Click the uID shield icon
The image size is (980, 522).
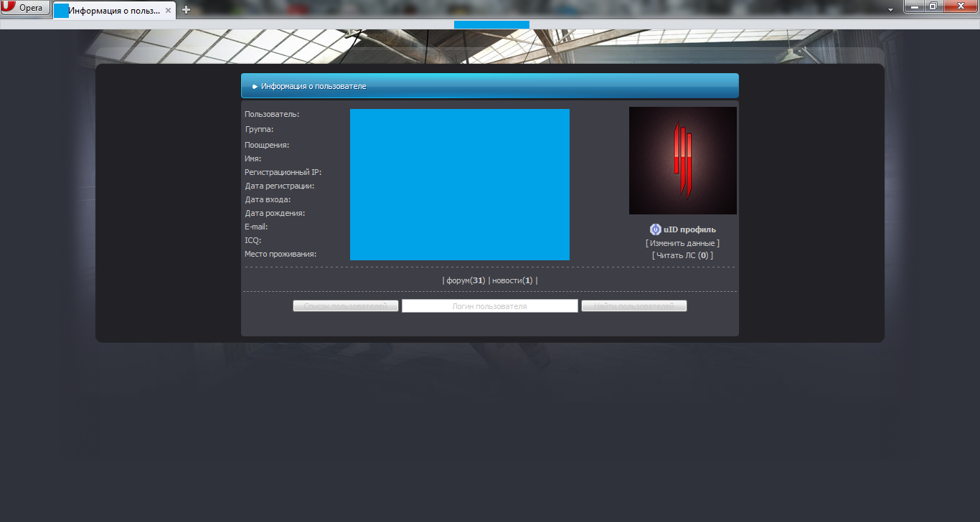(655, 229)
